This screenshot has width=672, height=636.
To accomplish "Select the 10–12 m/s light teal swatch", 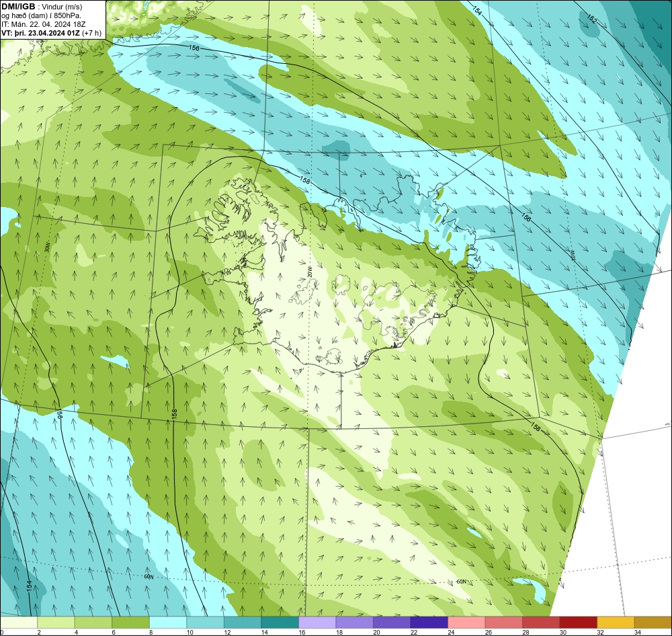I will [205, 623].
